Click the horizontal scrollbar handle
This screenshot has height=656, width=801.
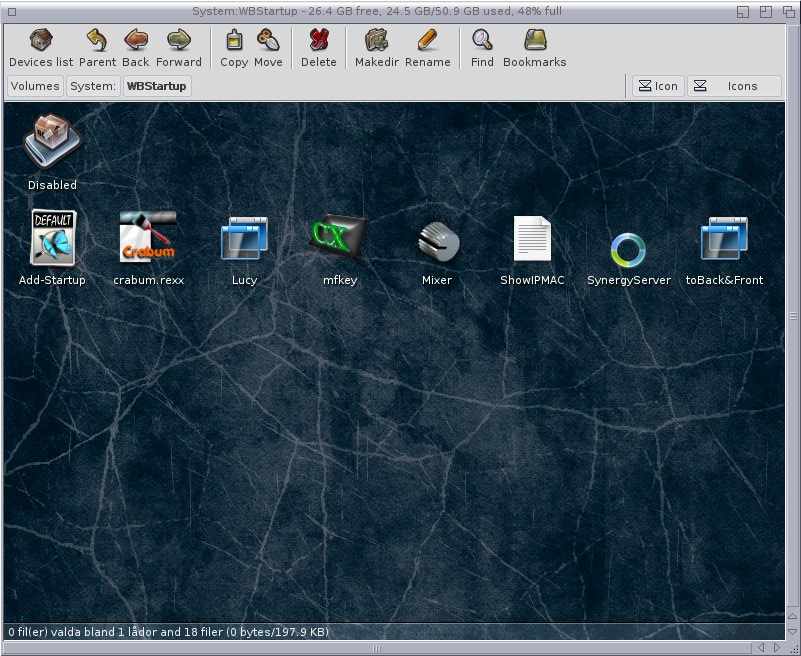tap(376, 648)
